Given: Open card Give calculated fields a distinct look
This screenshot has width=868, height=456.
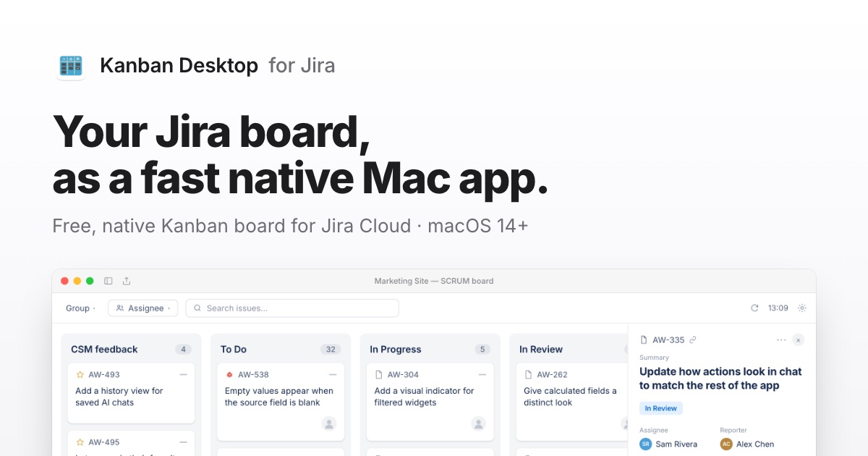Looking at the screenshot, I should [x=571, y=402].
